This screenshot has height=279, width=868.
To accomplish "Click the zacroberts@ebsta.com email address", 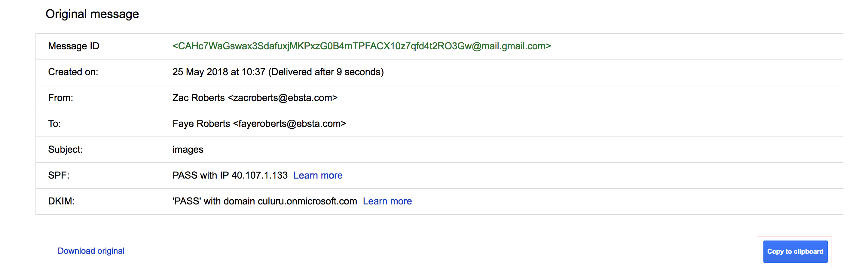I will [x=282, y=98].
